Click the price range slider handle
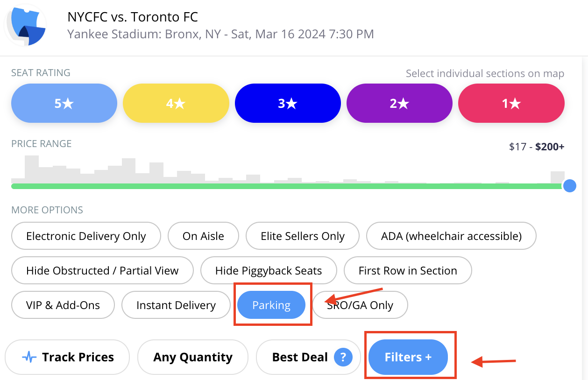Image resolution: width=588 pixels, height=380 pixels. pos(569,186)
